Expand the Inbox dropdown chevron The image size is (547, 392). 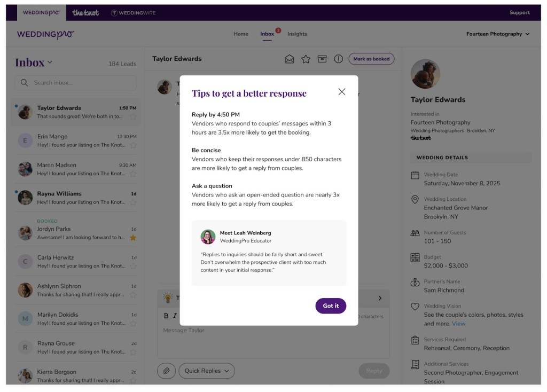point(50,62)
